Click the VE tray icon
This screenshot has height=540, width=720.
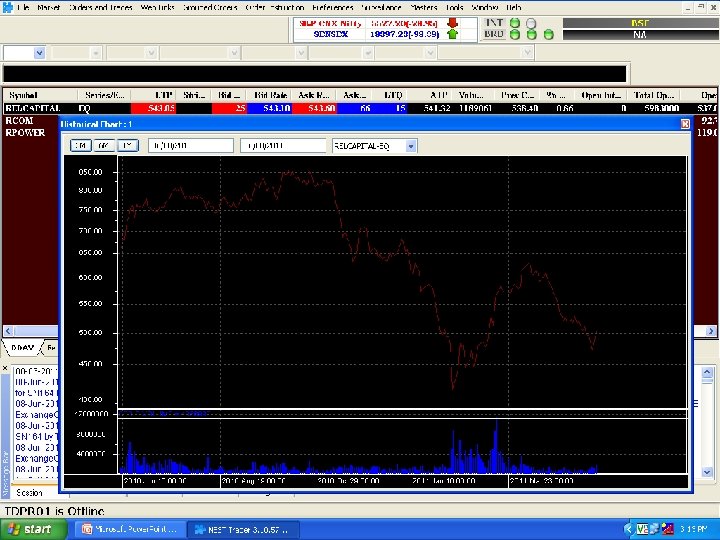[x=642, y=529]
